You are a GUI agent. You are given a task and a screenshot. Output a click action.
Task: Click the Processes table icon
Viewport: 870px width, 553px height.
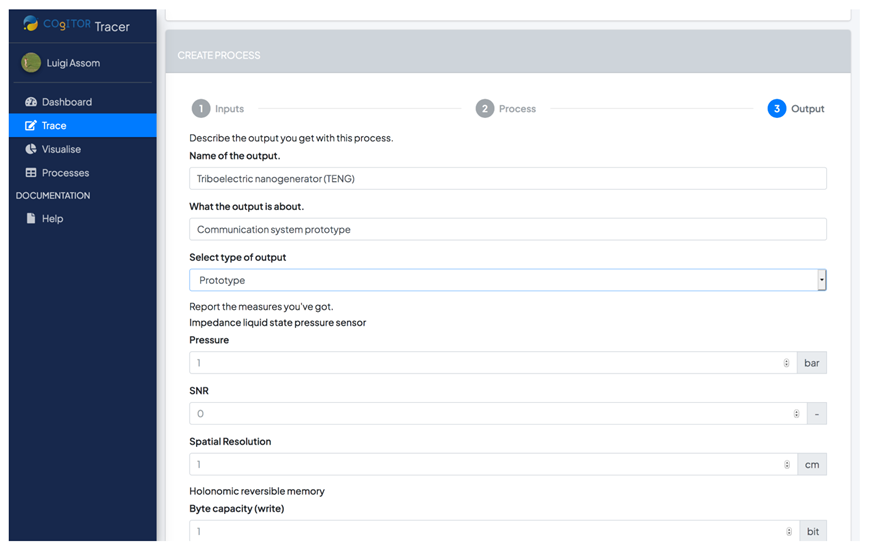[x=31, y=173]
